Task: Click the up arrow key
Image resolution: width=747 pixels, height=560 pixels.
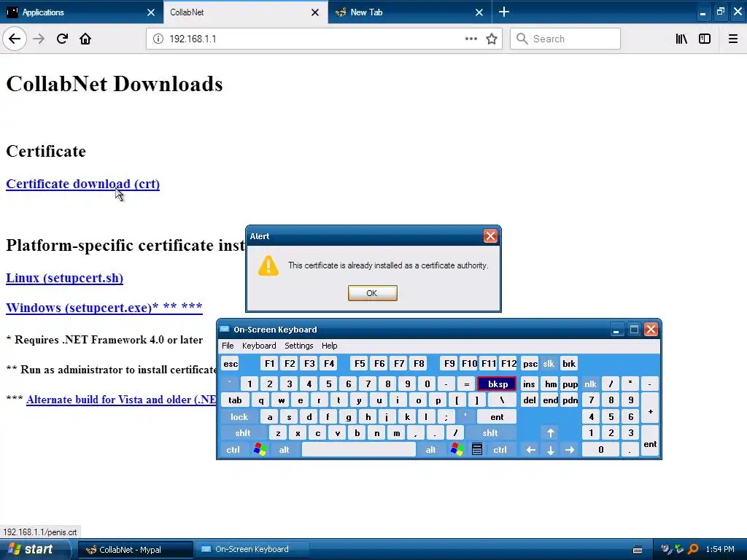Action: click(x=550, y=433)
